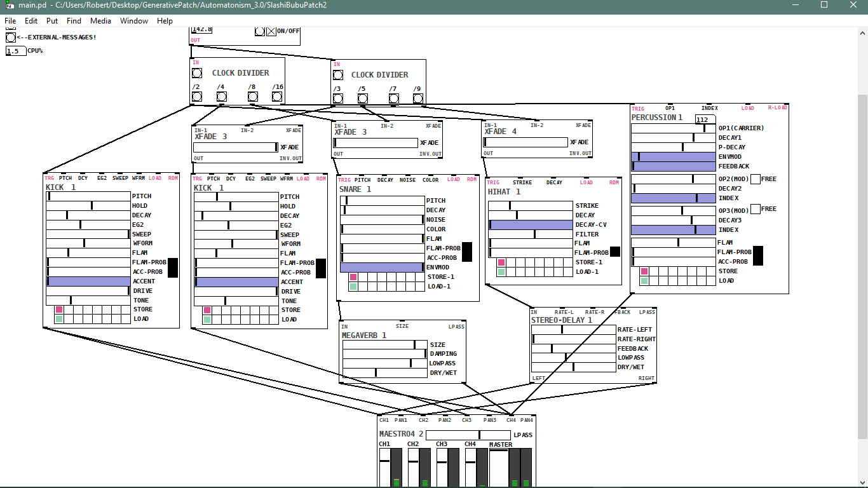
Task: Adjust the CH1 fader in MAESTRO4 mixer
Action: (x=384, y=468)
